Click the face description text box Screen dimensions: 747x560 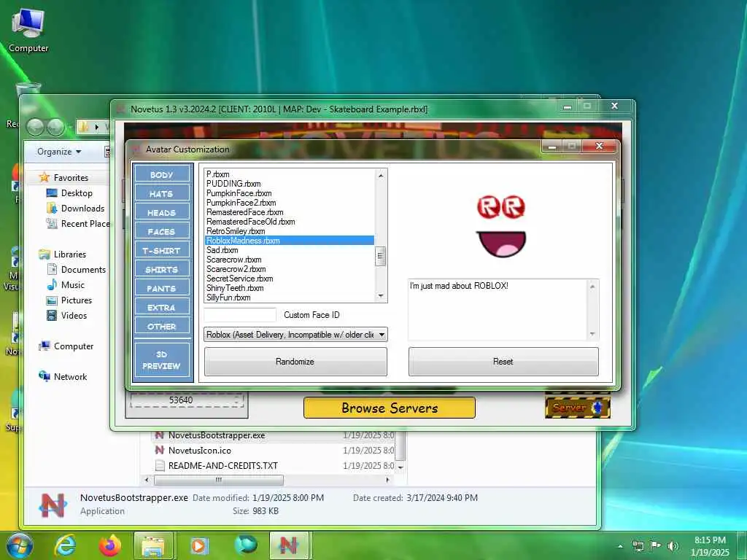tap(498, 309)
